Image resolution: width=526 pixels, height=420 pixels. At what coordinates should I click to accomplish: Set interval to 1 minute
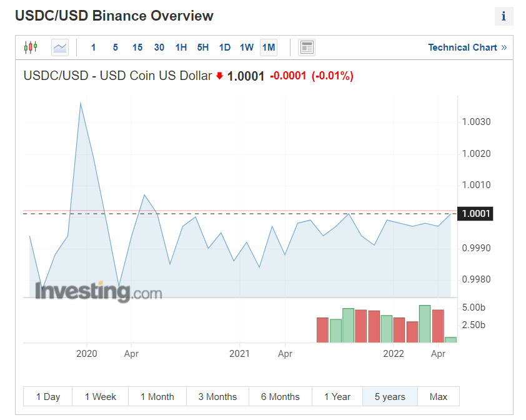pyautogui.click(x=93, y=47)
